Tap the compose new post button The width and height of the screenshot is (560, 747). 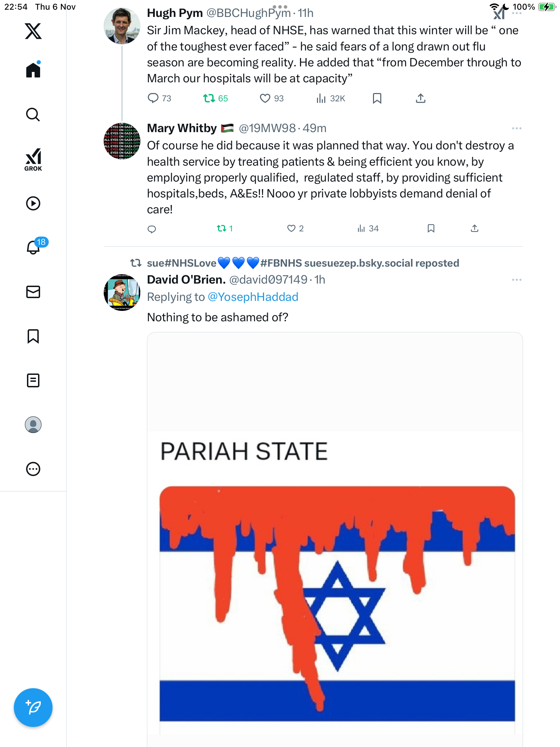pyautogui.click(x=33, y=708)
